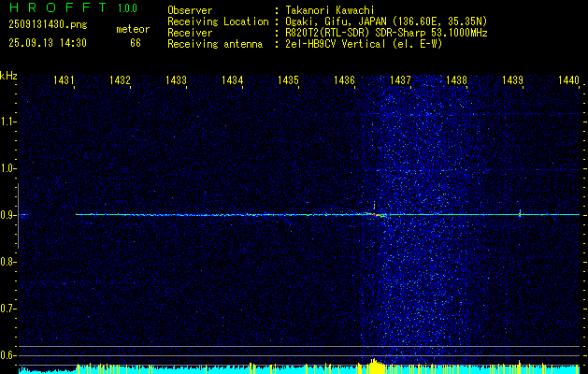Screen dimensions: 588x374
Task: Click the 1437 time axis marker
Action: 400,79
